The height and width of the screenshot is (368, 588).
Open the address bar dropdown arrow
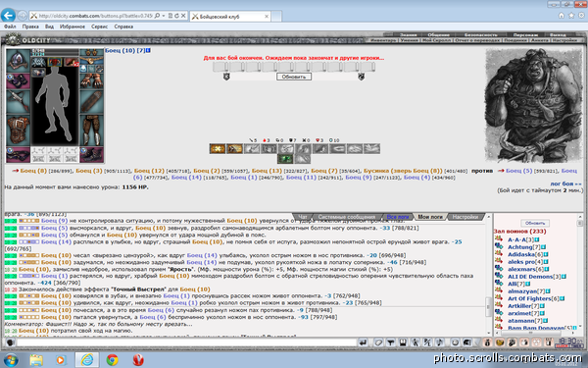pyautogui.click(x=163, y=16)
